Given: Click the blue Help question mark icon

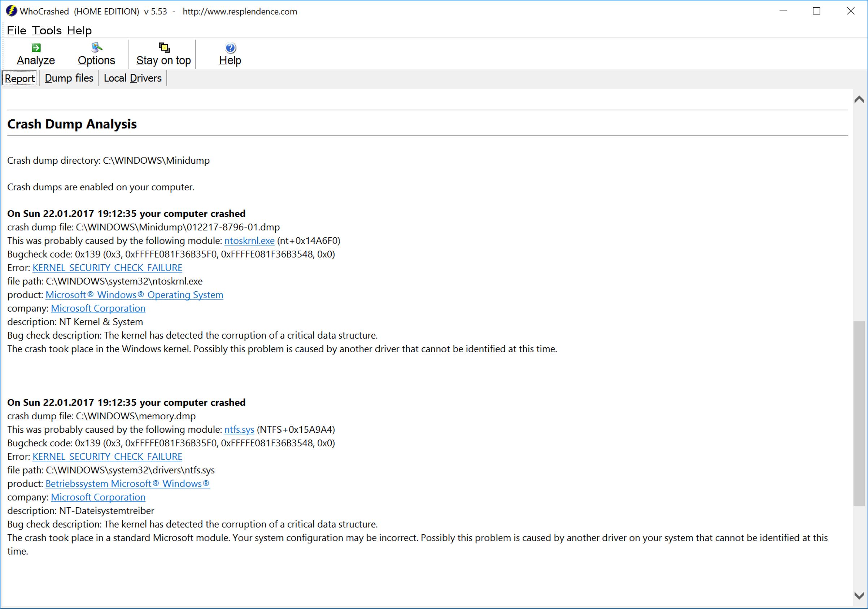Looking at the screenshot, I should pos(230,48).
